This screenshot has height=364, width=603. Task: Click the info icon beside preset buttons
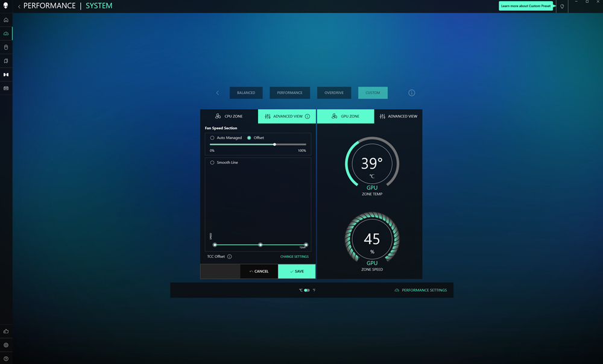tap(411, 93)
